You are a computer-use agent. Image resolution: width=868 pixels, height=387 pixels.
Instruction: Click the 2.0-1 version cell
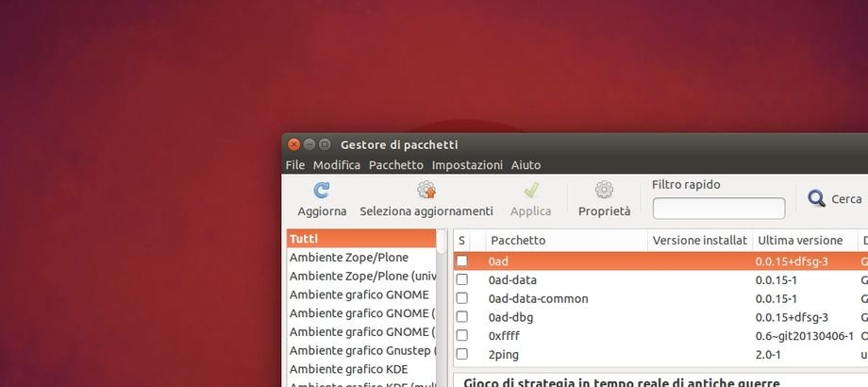[x=768, y=354]
